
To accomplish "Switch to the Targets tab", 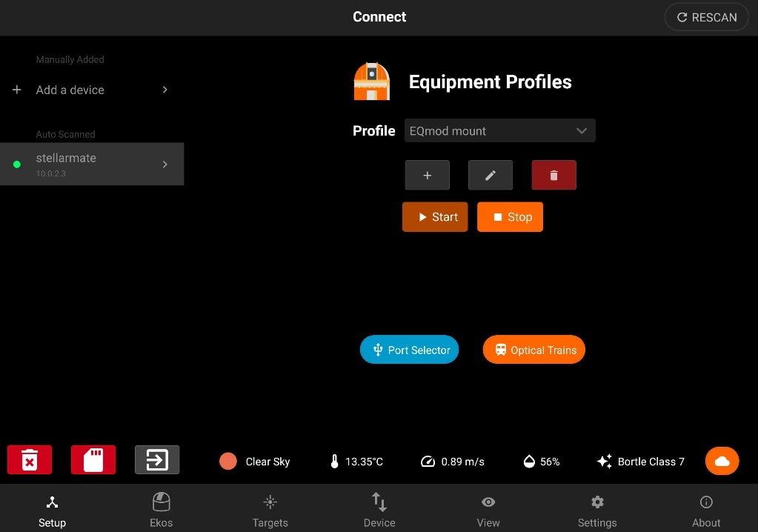I will [x=270, y=510].
